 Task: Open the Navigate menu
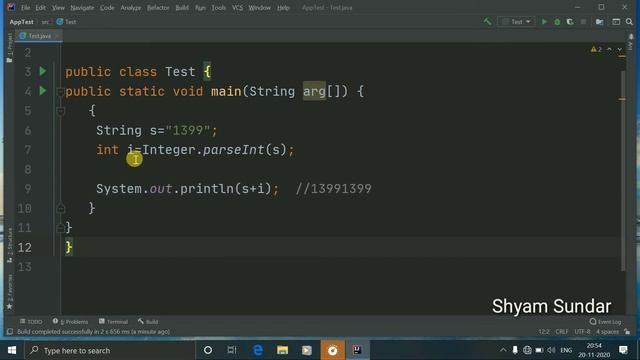coord(82,7)
